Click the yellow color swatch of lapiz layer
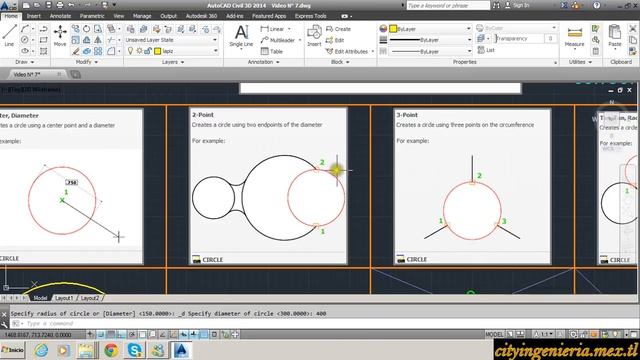The width and height of the screenshot is (640, 360). tap(158, 51)
